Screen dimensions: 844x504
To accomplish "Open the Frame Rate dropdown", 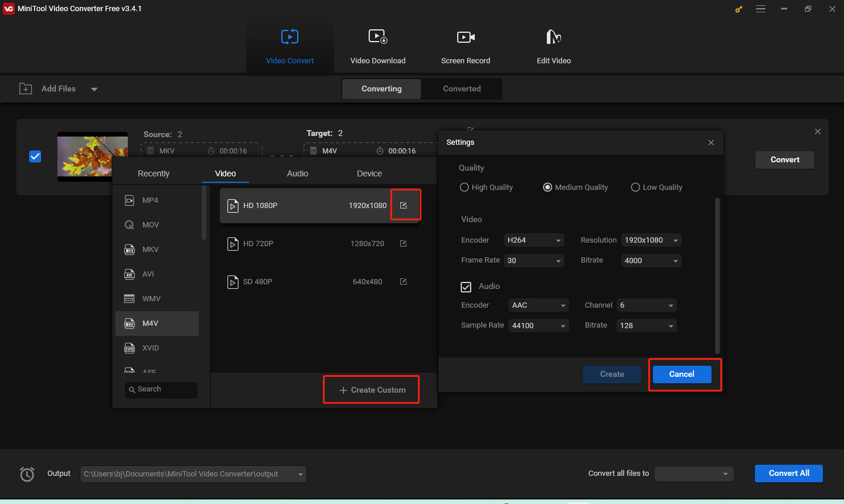I will 534,261.
